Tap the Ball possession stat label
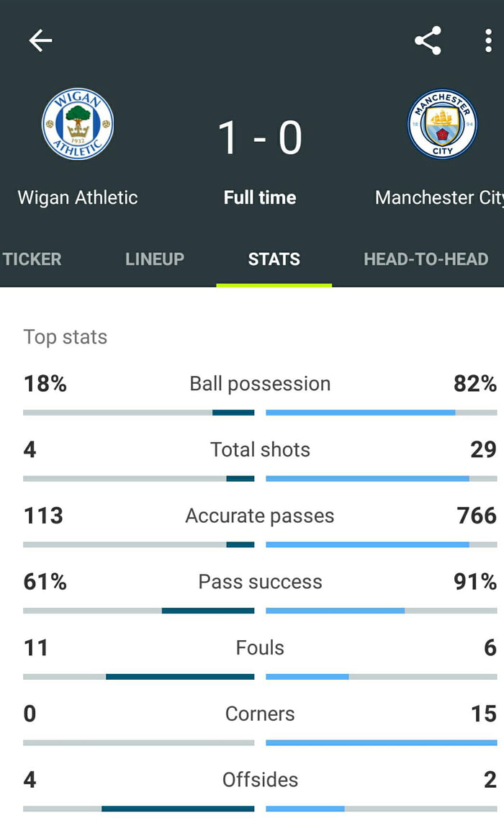The height and width of the screenshot is (818, 504). (260, 384)
